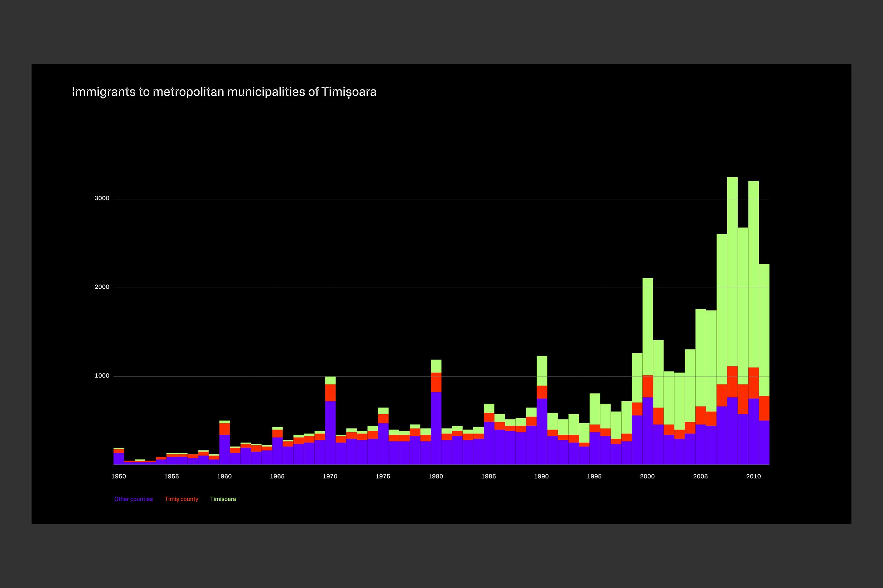Click the "Other counties" legend label

[133, 499]
